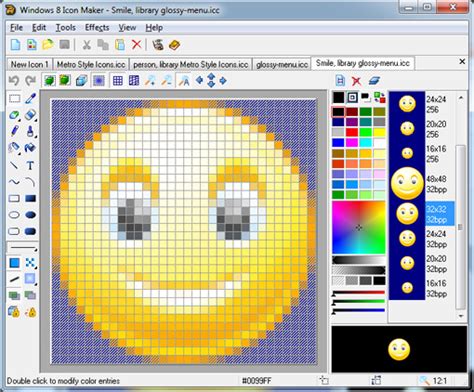Select the Text tool
This screenshot has height=392, width=474.
point(30,166)
